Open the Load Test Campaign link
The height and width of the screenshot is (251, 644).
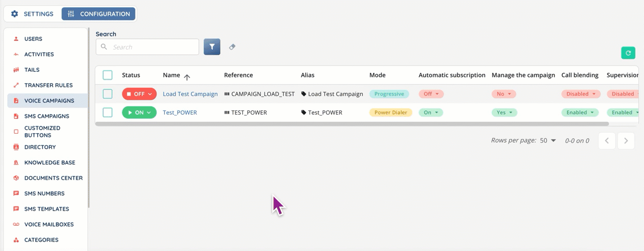[x=190, y=94]
